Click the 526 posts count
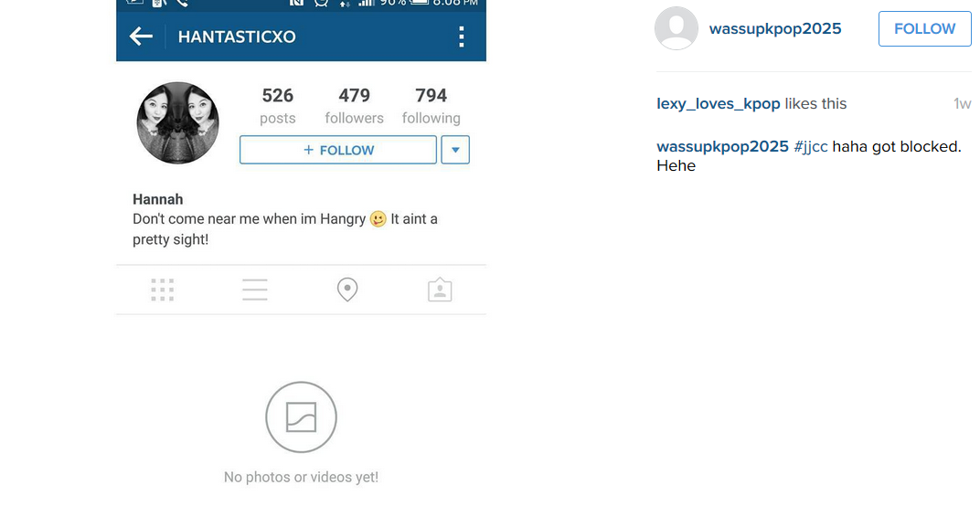 (x=278, y=106)
